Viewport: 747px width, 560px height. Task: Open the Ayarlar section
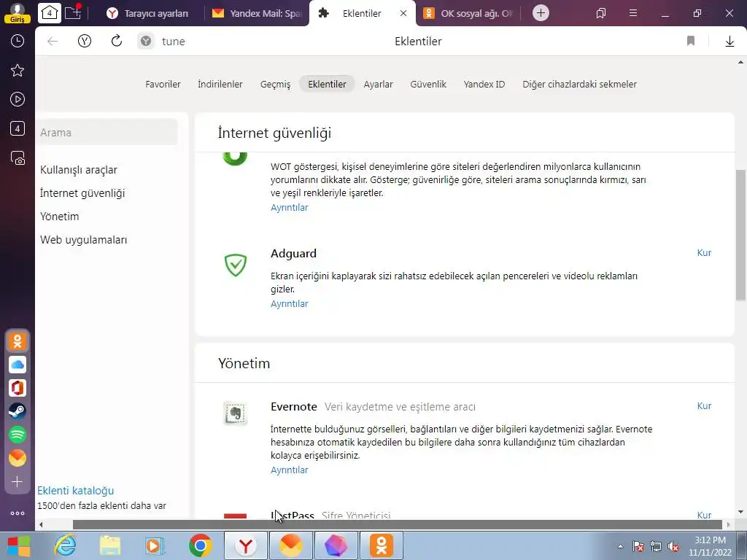tap(379, 85)
